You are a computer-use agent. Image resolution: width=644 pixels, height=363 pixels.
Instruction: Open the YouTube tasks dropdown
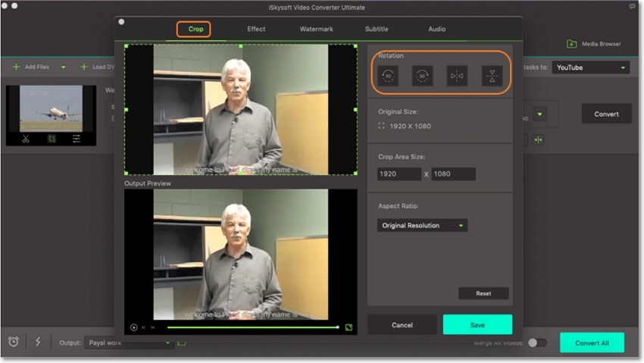pyautogui.click(x=590, y=67)
